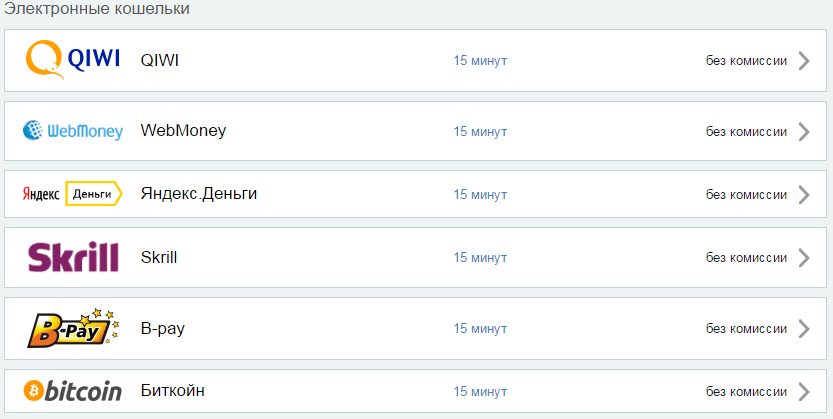Choose the WebMoney text label
Image resolution: width=833 pixels, height=419 pixels.
[183, 130]
